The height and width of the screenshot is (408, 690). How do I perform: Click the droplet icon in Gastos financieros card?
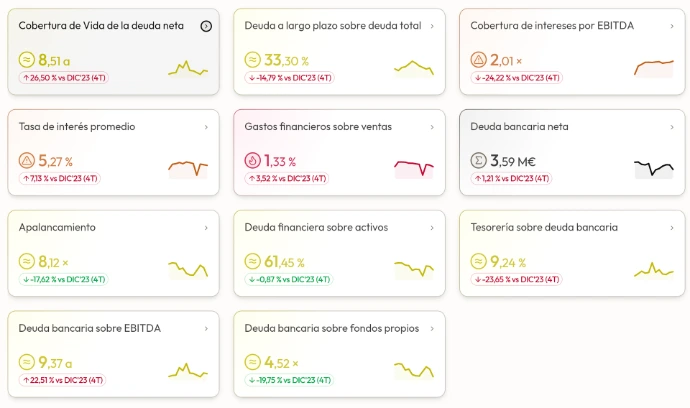coord(252,160)
